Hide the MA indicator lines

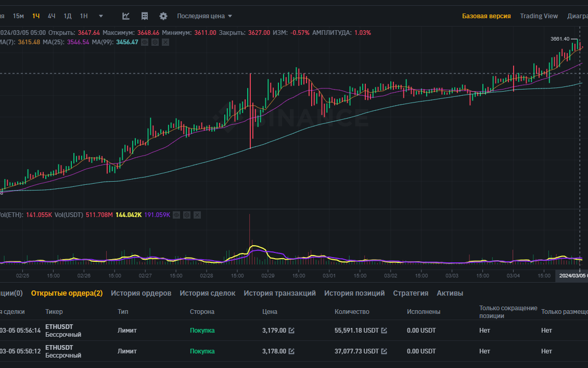pos(145,42)
